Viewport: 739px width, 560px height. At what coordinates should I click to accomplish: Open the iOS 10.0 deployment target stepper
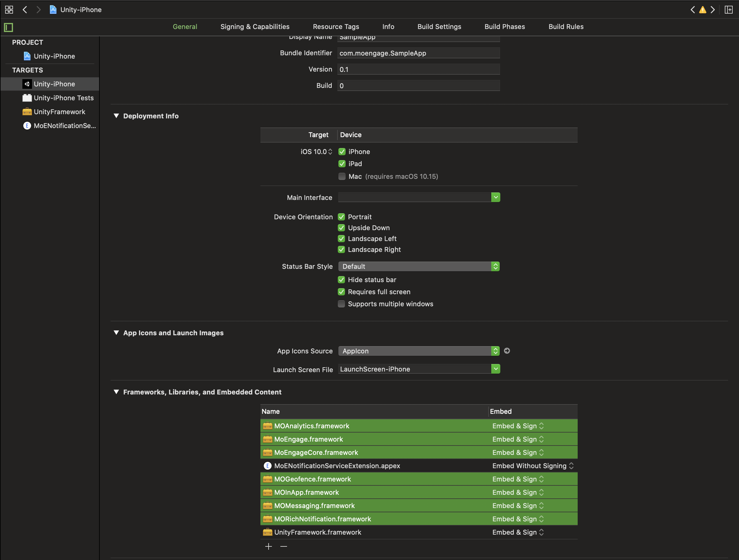tap(330, 152)
